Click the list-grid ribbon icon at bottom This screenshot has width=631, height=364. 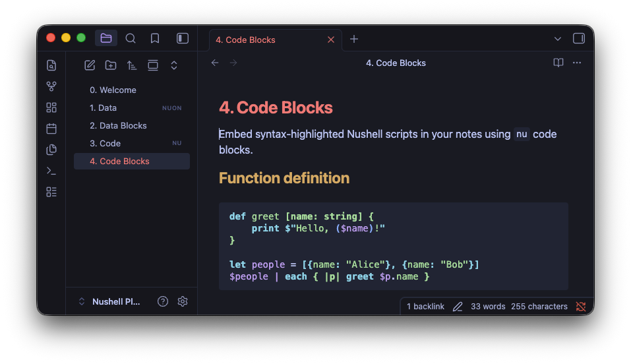(51, 192)
